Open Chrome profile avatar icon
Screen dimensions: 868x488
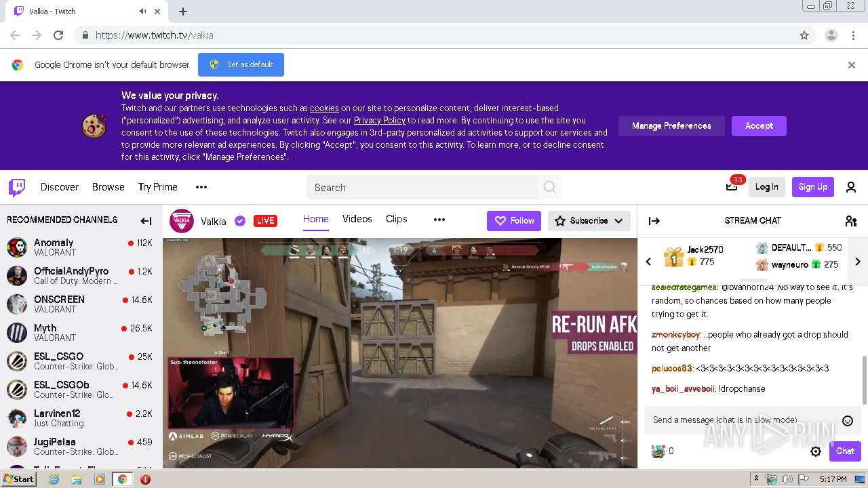point(831,35)
